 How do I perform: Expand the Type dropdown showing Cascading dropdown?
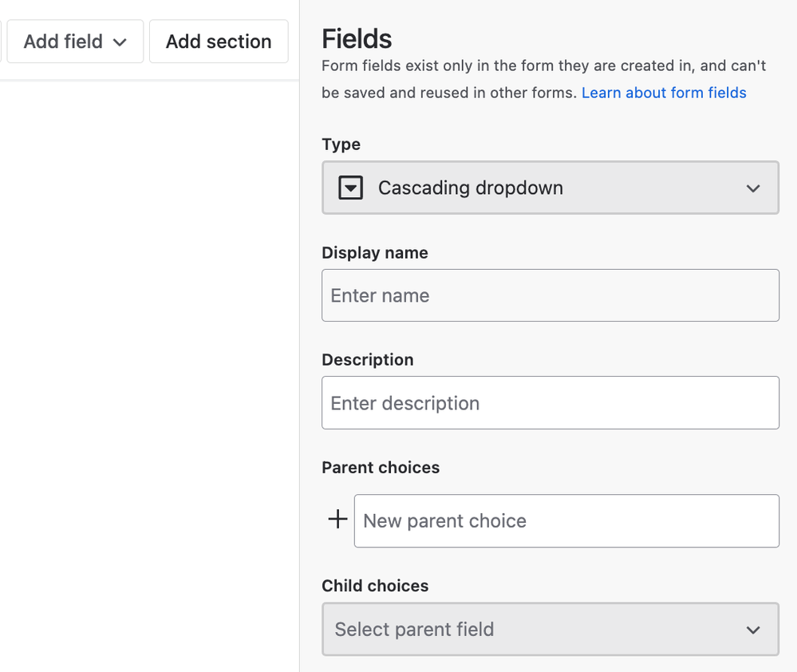(550, 188)
